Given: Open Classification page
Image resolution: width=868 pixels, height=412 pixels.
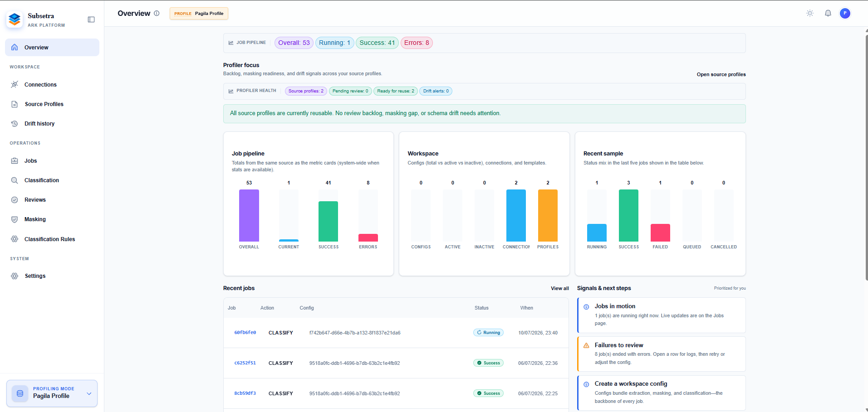Looking at the screenshot, I should (52, 180).
